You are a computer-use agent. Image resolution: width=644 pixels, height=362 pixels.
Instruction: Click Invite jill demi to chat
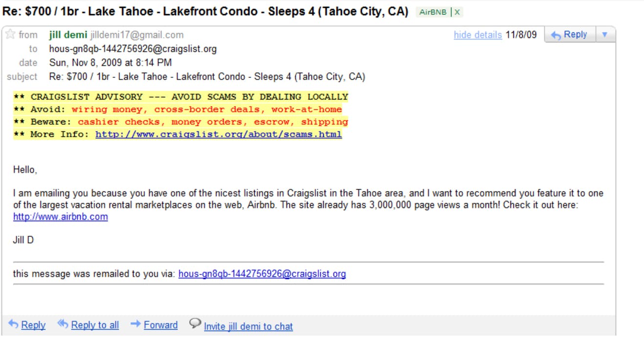tap(248, 326)
